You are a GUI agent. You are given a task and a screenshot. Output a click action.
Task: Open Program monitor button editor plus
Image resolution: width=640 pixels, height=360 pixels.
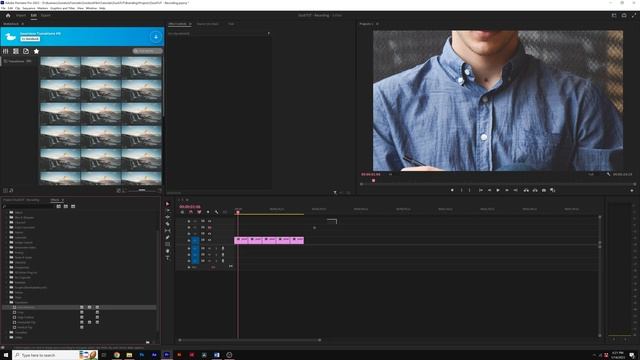pos(632,190)
